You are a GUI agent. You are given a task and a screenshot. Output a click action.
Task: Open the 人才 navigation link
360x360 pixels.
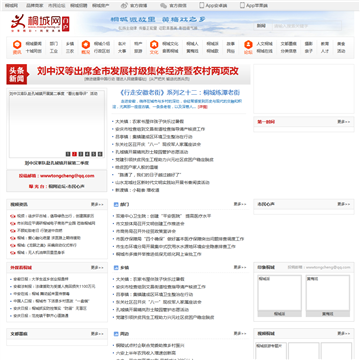pyautogui.click(x=325, y=51)
